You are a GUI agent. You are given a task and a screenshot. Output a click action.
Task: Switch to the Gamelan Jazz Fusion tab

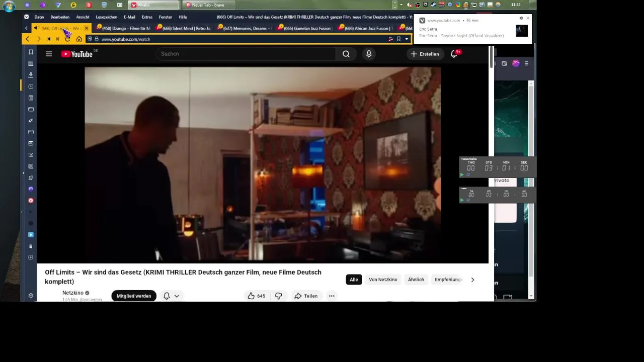point(304,28)
